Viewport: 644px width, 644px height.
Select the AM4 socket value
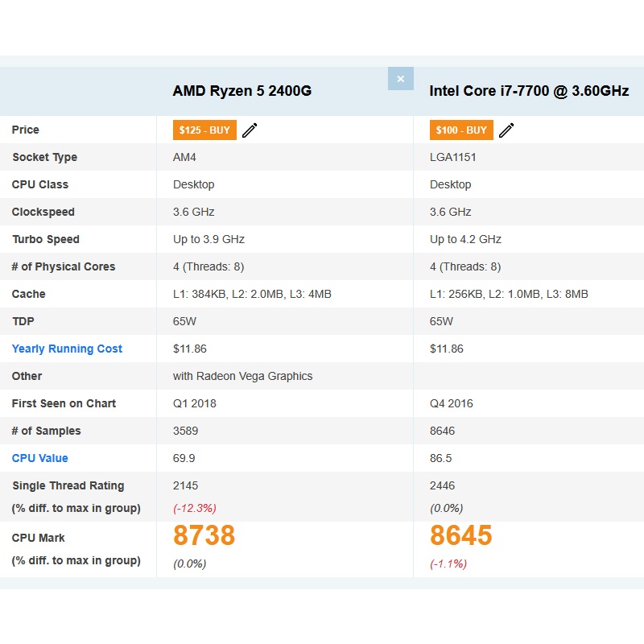[184, 157]
